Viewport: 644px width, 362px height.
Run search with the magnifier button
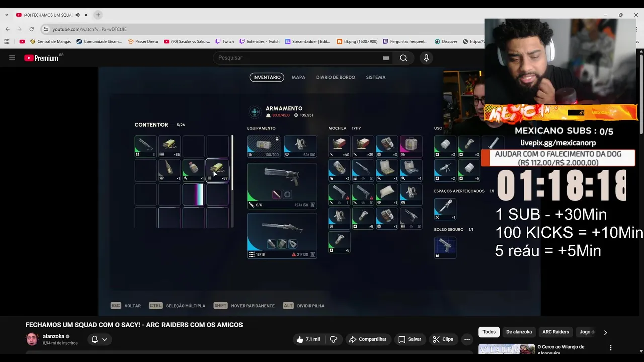[x=404, y=58]
